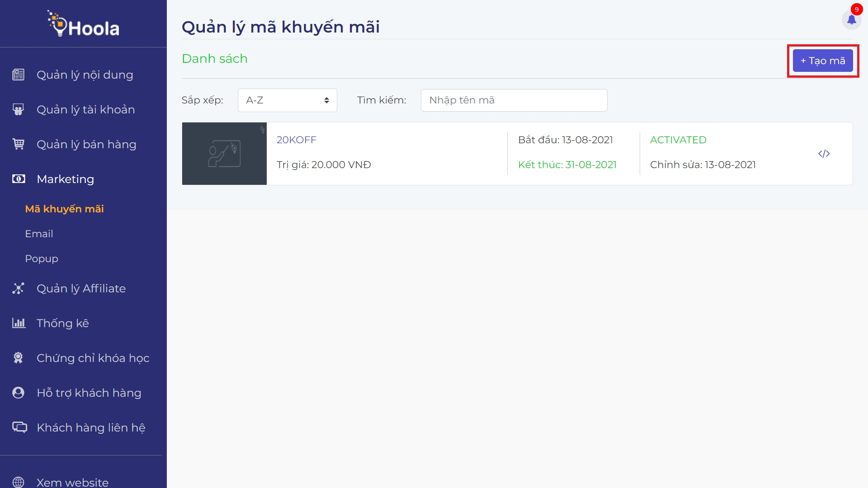868x488 pixels.
Task: Click the Affiliate network icon
Action: pos(19,288)
